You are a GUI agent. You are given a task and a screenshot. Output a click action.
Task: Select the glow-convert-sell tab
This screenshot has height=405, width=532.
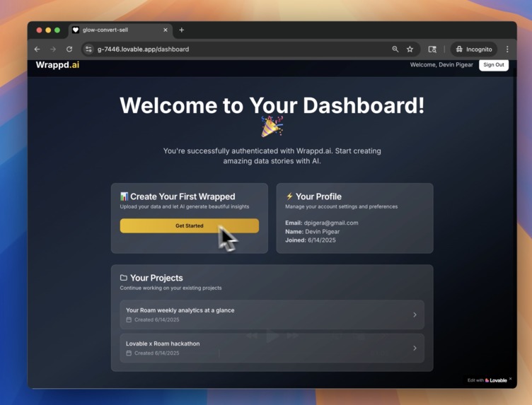(x=120, y=30)
